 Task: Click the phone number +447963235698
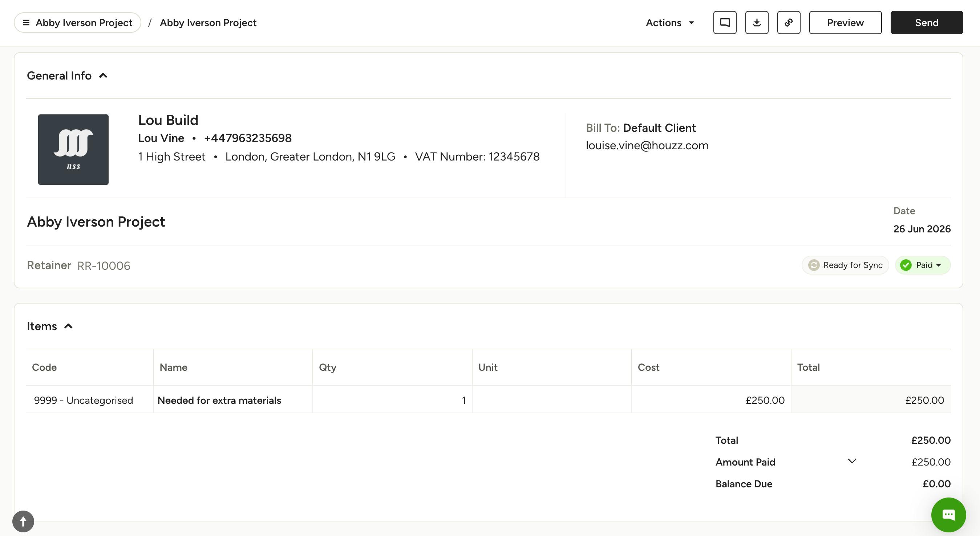[x=248, y=138]
